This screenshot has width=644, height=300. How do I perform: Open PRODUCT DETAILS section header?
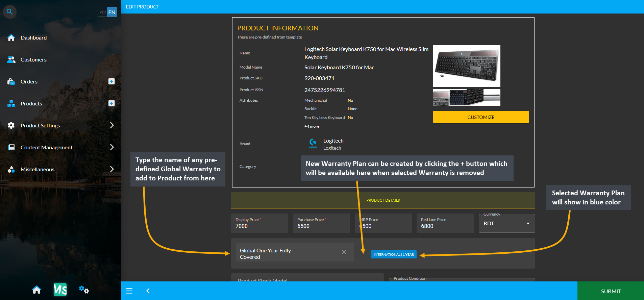pos(383,200)
